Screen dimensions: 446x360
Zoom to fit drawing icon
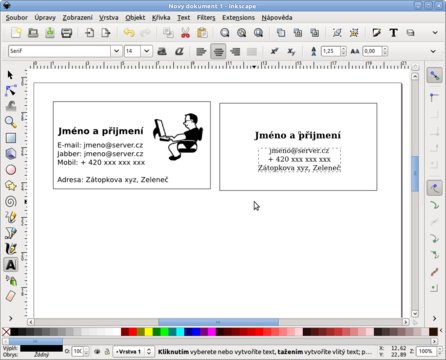241,33
